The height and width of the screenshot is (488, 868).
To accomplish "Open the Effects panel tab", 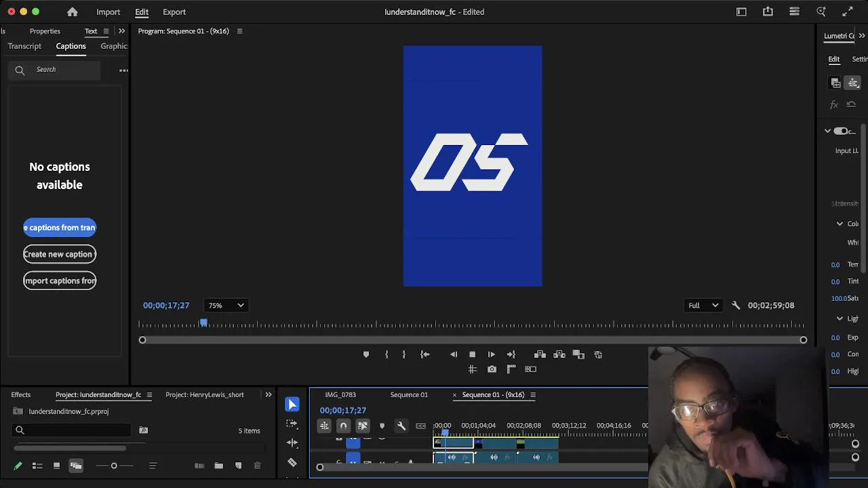I will [x=21, y=395].
